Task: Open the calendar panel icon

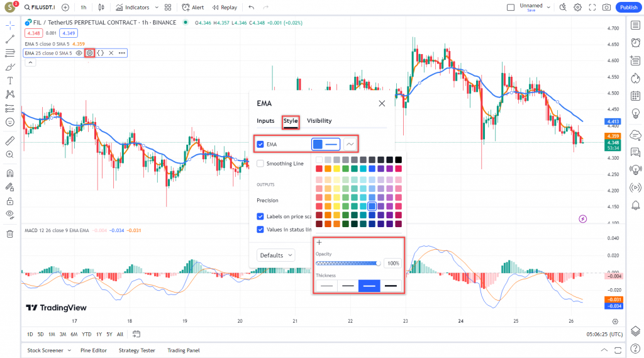Action: 635,96
